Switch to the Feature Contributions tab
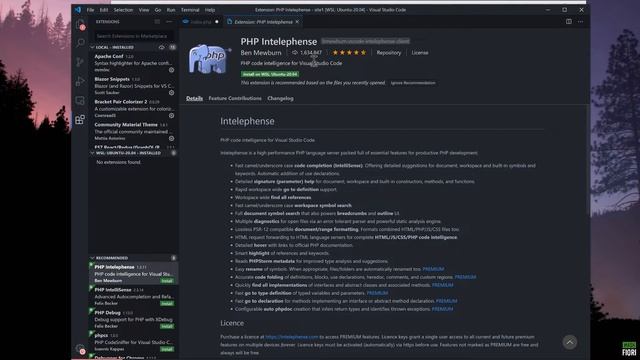Viewport: 640px width, 360px height. tap(235, 98)
